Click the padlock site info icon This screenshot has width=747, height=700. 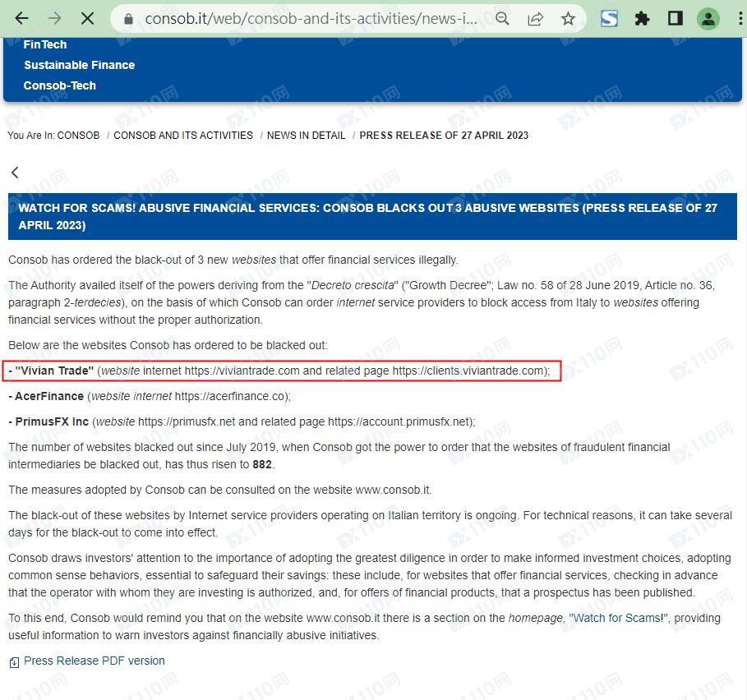(127, 18)
